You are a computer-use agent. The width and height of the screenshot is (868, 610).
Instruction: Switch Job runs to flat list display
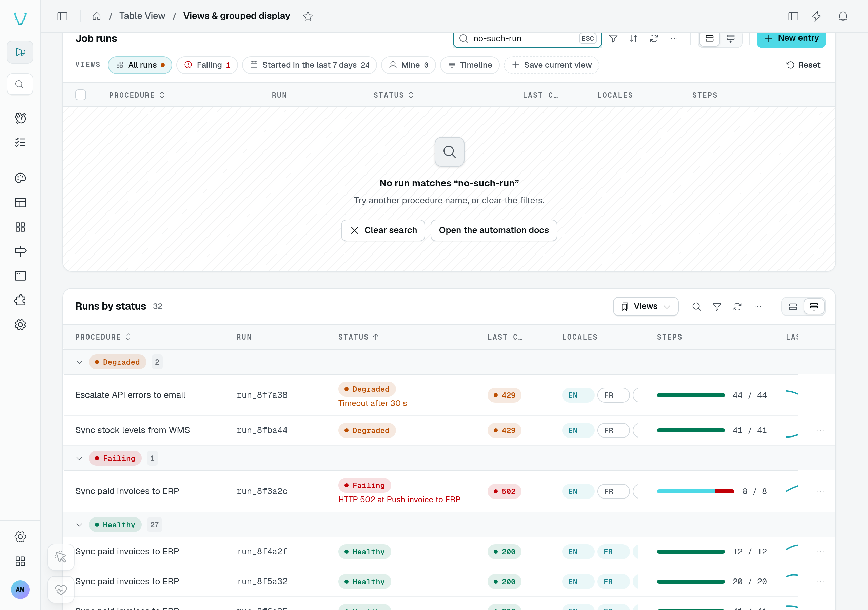[710, 39]
